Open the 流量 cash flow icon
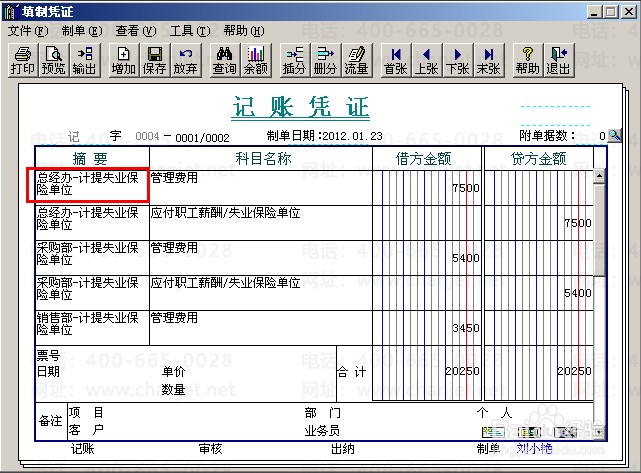Image resolution: width=641 pixels, height=473 pixels. pos(356,61)
